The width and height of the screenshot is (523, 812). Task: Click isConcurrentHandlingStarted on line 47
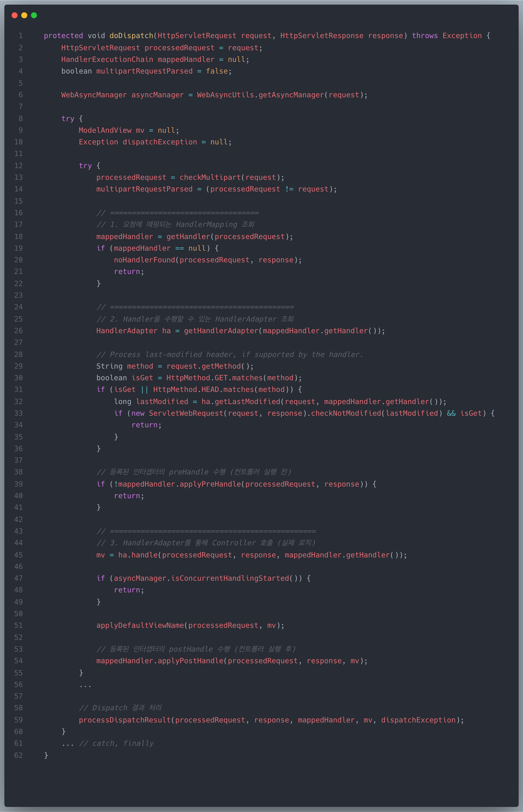229,578
